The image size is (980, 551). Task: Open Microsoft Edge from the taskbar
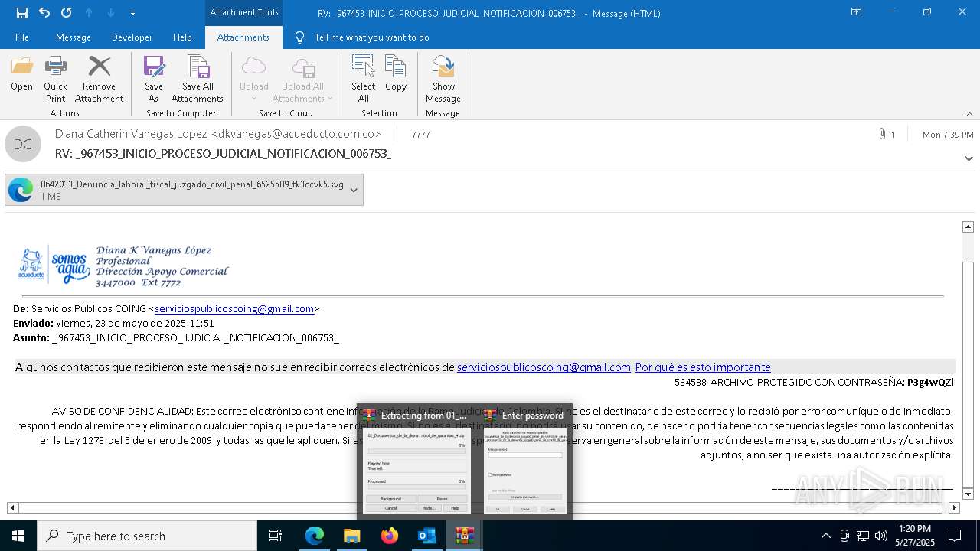pyautogui.click(x=315, y=536)
